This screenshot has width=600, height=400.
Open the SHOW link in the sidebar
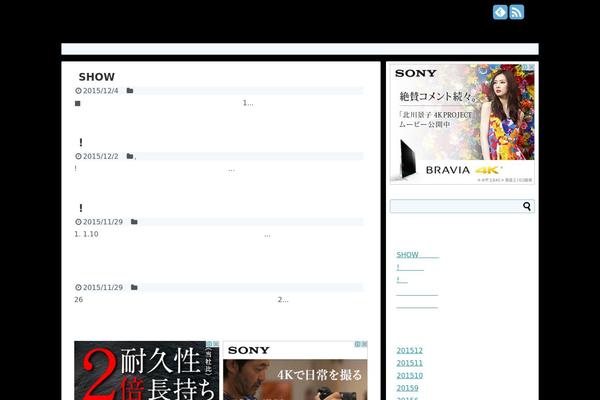click(417, 255)
